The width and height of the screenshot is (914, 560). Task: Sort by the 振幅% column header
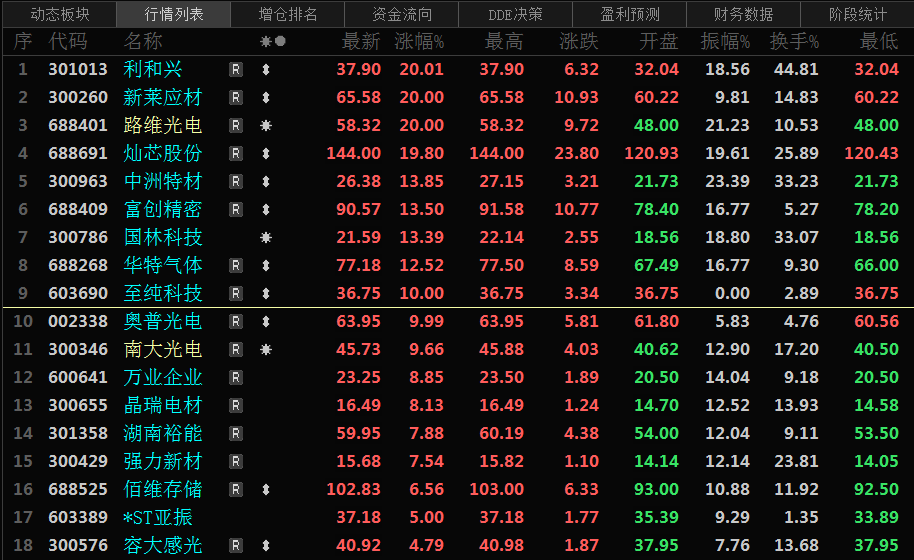[x=725, y=41]
